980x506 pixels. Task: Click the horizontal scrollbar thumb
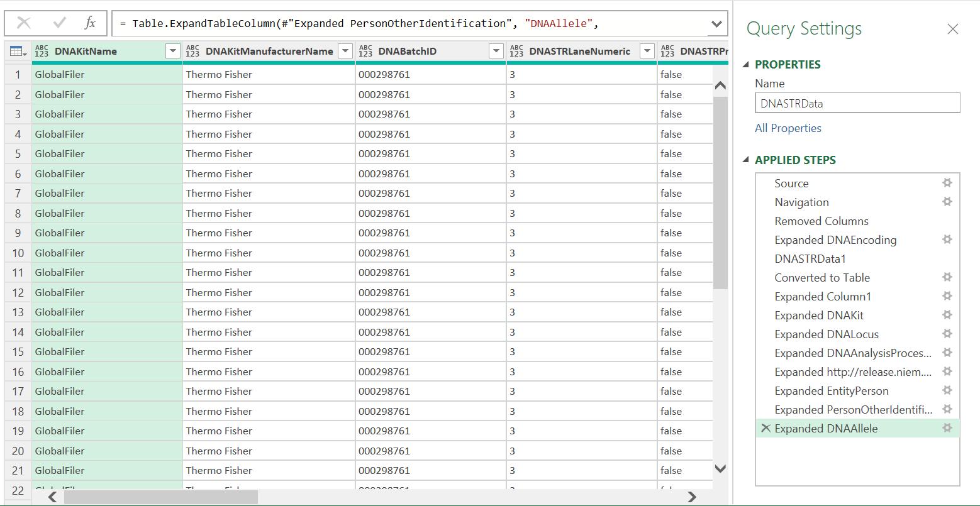tap(161, 497)
